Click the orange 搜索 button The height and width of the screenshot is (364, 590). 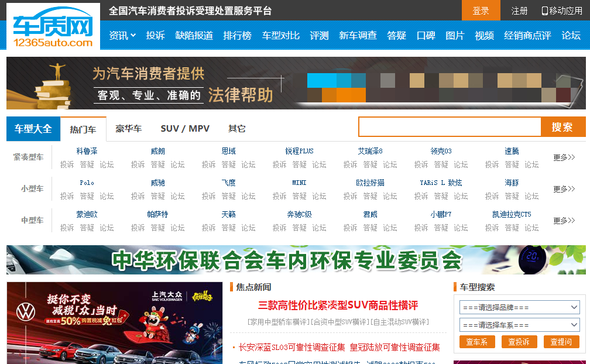pyautogui.click(x=562, y=127)
